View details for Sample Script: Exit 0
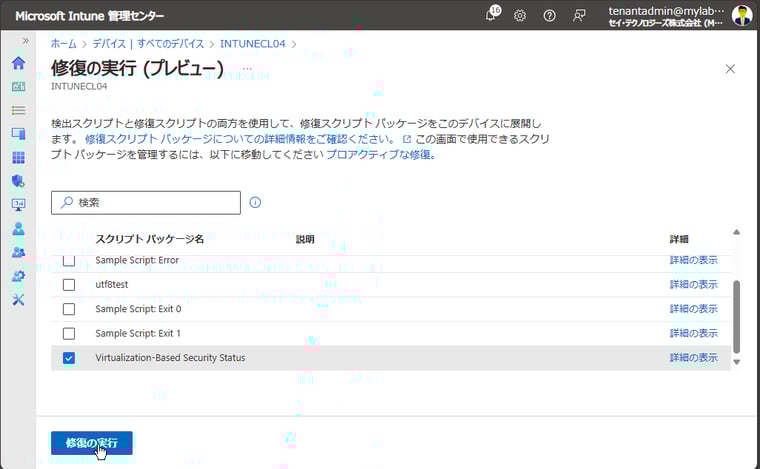The image size is (760, 469). coord(693,309)
